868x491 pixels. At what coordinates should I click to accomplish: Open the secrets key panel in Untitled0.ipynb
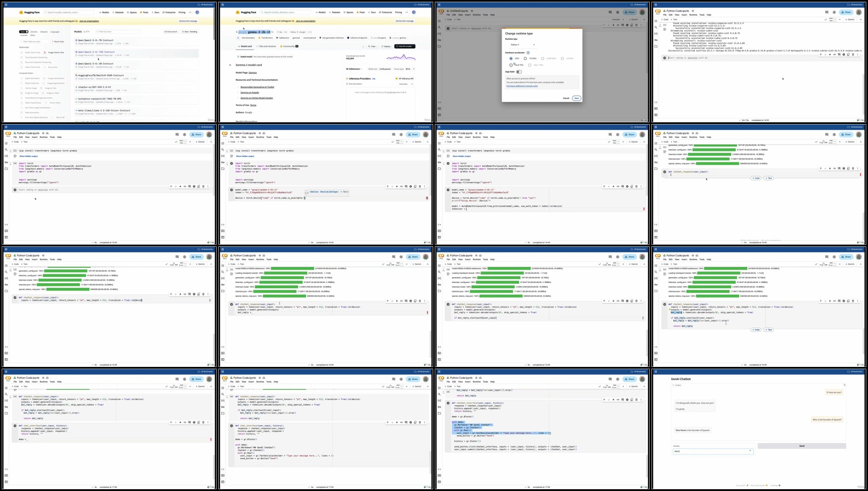pyautogui.click(x=439, y=40)
